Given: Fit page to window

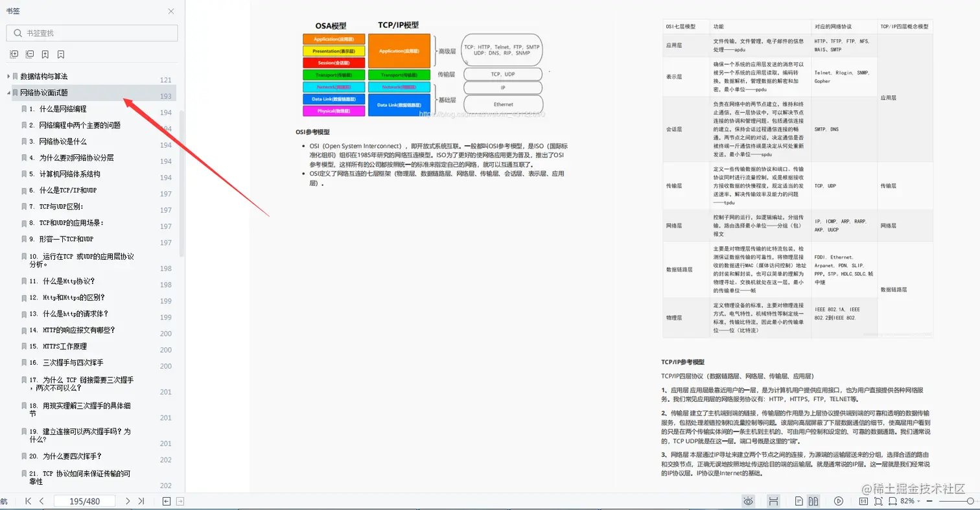Looking at the screenshot, I should [x=879, y=501].
